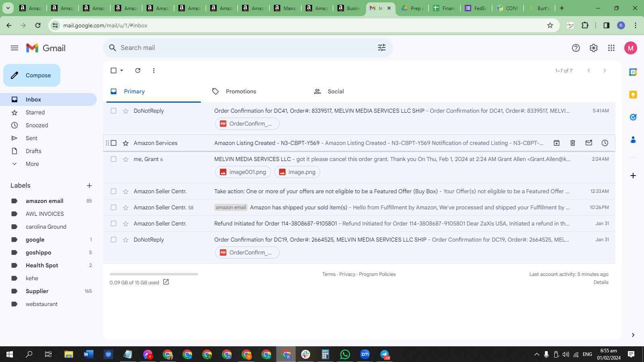Archive the Amazon Services email
644x362 pixels.
coord(557,143)
